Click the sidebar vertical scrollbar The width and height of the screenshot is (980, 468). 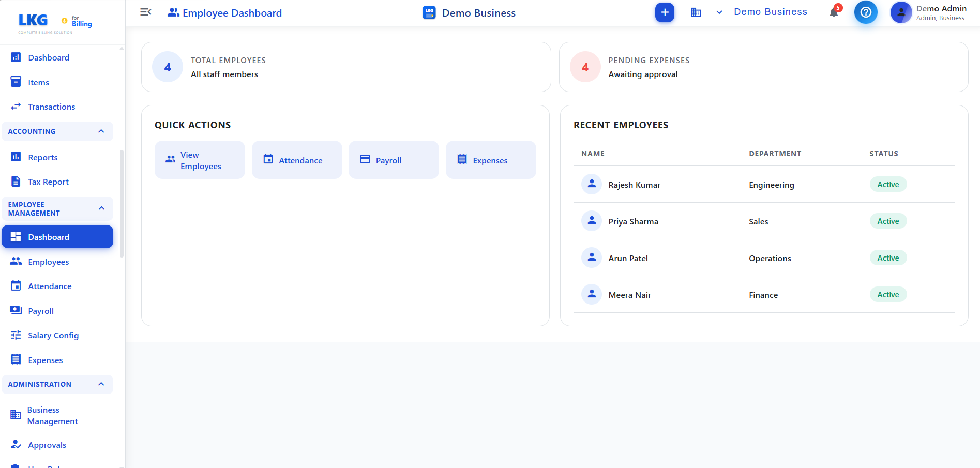pyautogui.click(x=122, y=203)
